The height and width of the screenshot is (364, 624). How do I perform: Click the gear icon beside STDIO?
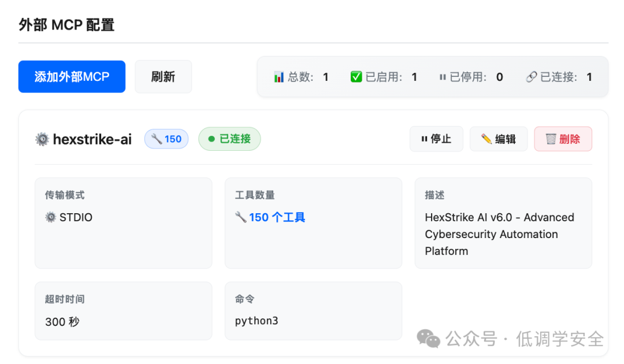(x=50, y=217)
